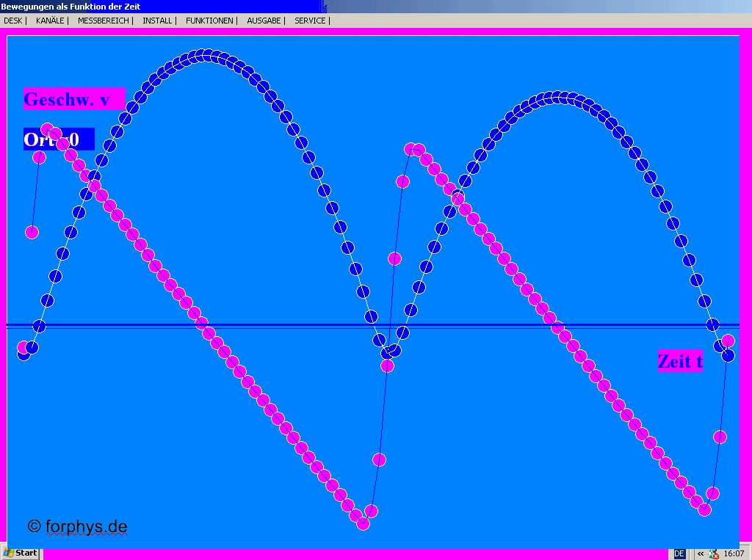Open the SERVICE menu
Viewport: 752px width, 560px height.
[x=310, y=21]
